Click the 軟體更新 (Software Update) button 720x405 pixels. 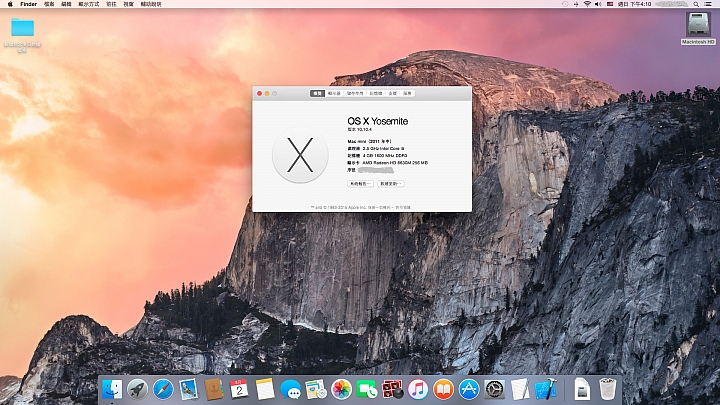pos(391,184)
